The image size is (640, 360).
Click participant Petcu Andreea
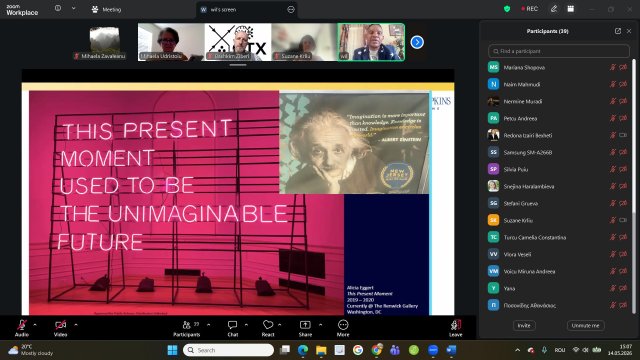coord(558,118)
